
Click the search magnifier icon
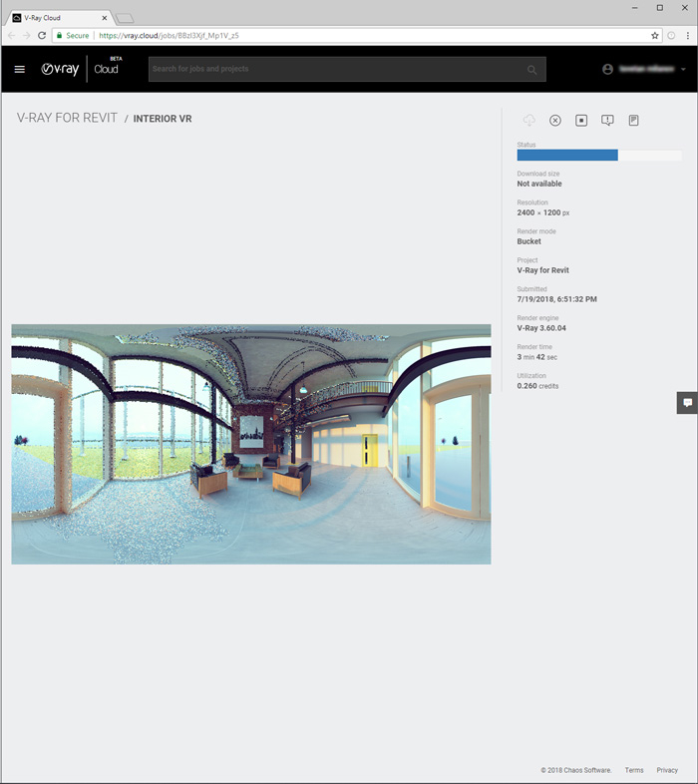[532, 70]
